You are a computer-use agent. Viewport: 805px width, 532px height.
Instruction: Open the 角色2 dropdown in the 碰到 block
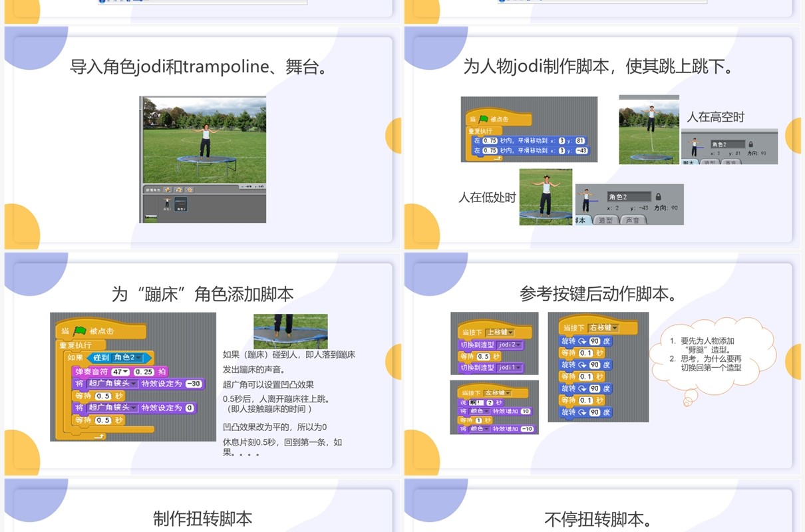click(128, 358)
